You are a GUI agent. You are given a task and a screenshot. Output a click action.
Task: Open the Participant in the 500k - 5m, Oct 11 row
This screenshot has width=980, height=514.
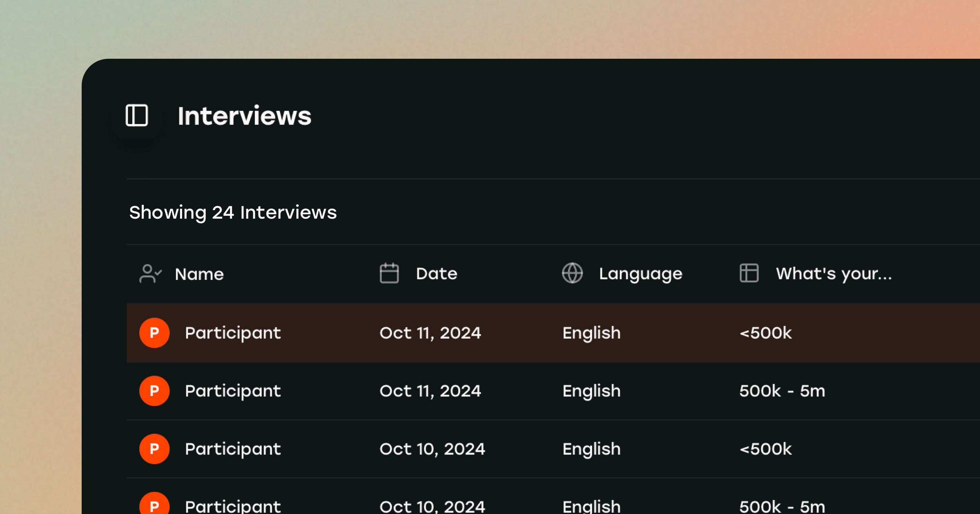(233, 391)
